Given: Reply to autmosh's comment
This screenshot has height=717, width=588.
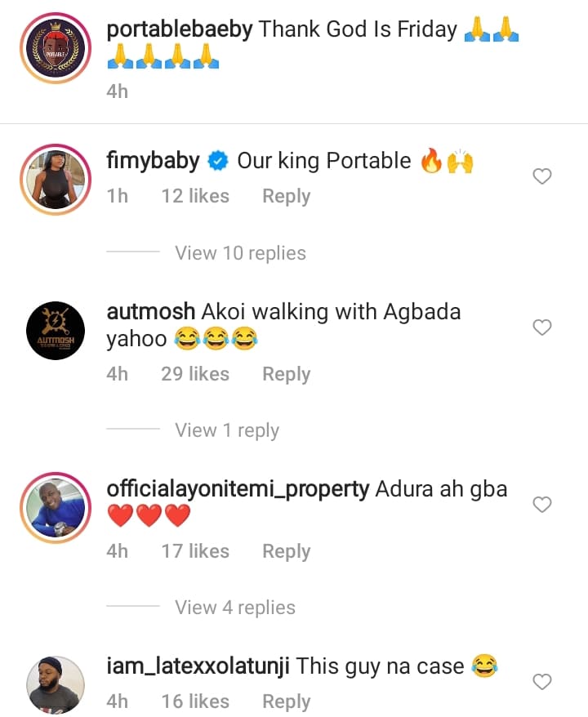Looking at the screenshot, I should 286,374.
